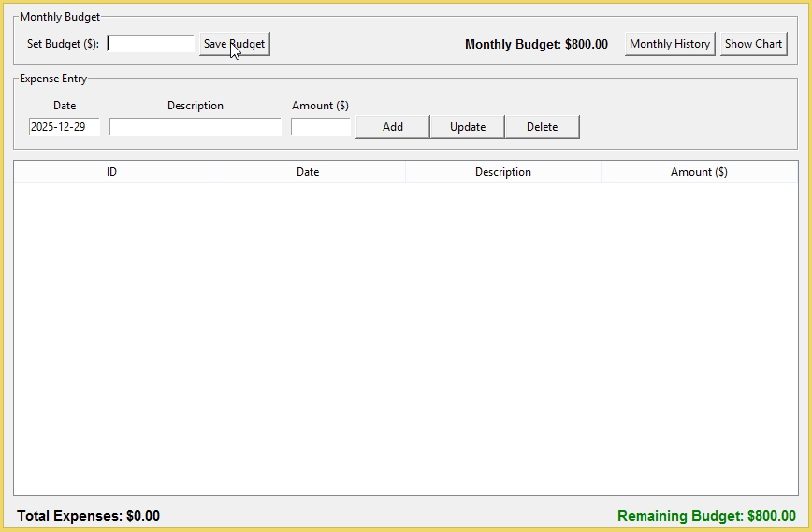Click the Date column header in table
Screen dimensions: 812x532
pyautogui.click(x=308, y=172)
